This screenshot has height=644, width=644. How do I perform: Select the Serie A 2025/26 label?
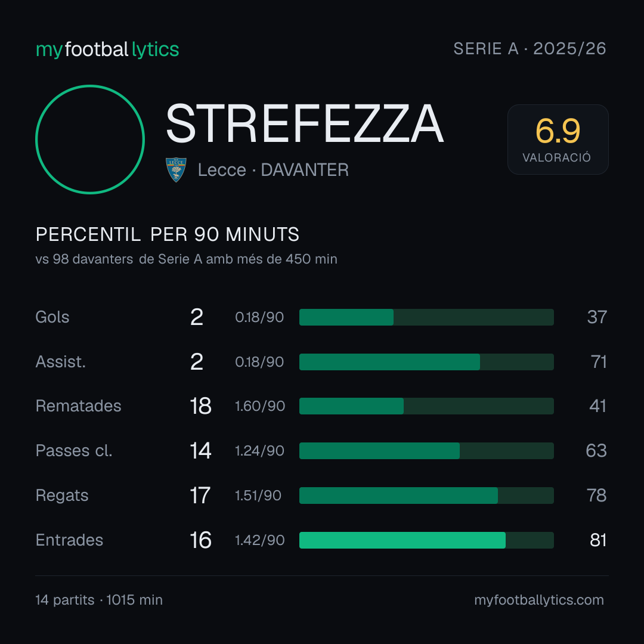pyautogui.click(x=530, y=49)
